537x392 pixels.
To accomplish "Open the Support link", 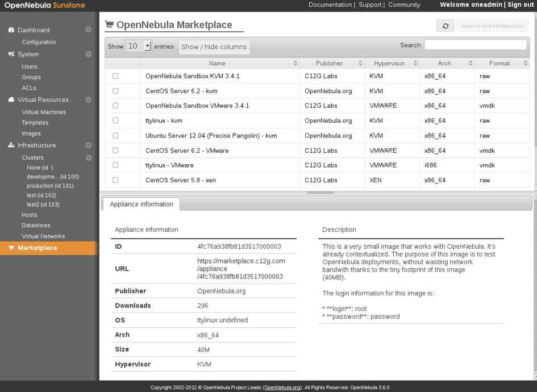I will pyautogui.click(x=370, y=5).
